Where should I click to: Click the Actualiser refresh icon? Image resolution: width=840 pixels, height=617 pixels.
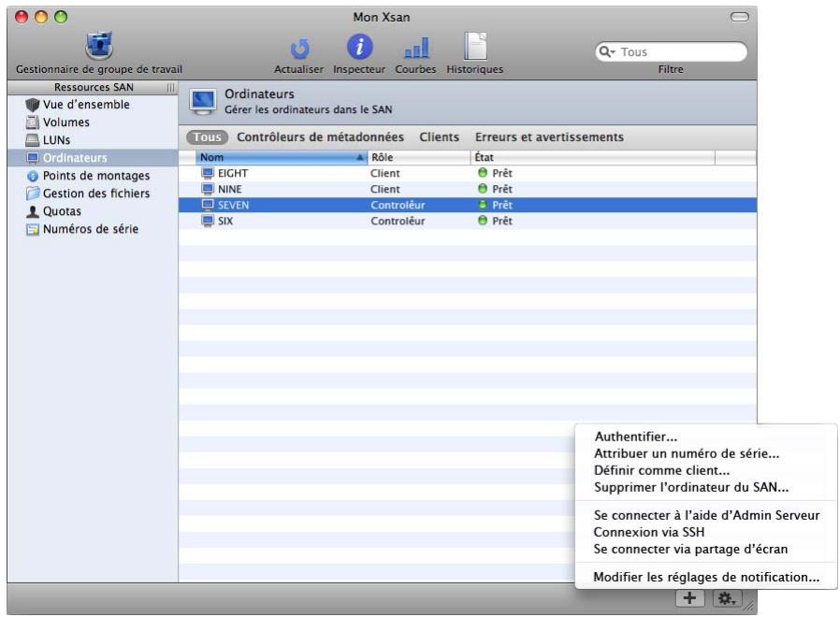coord(299,49)
